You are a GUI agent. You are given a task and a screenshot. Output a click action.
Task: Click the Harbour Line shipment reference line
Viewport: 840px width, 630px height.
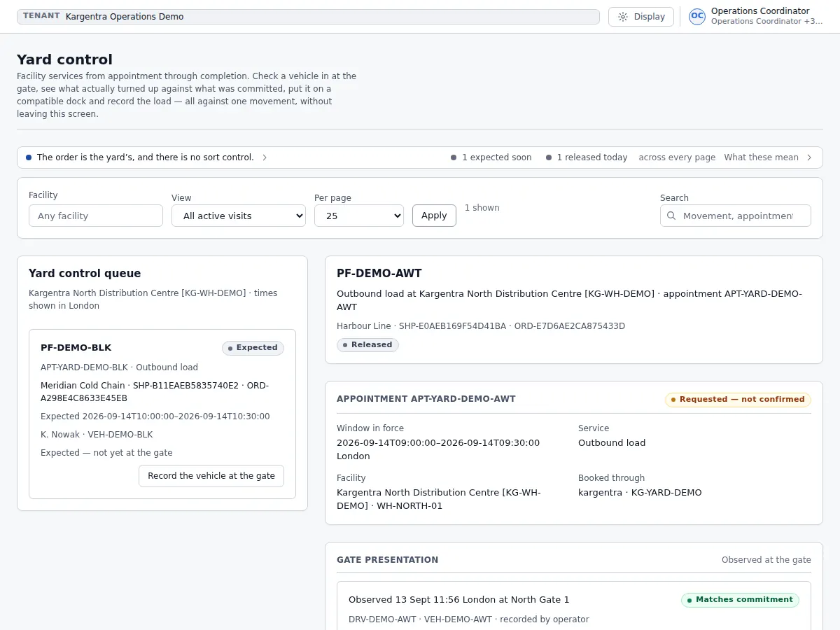coord(481,326)
